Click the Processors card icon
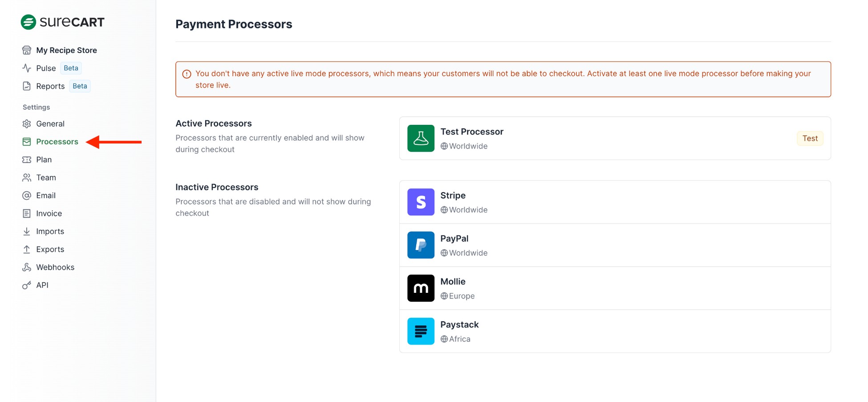The height and width of the screenshot is (402, 868). [27, 141]
